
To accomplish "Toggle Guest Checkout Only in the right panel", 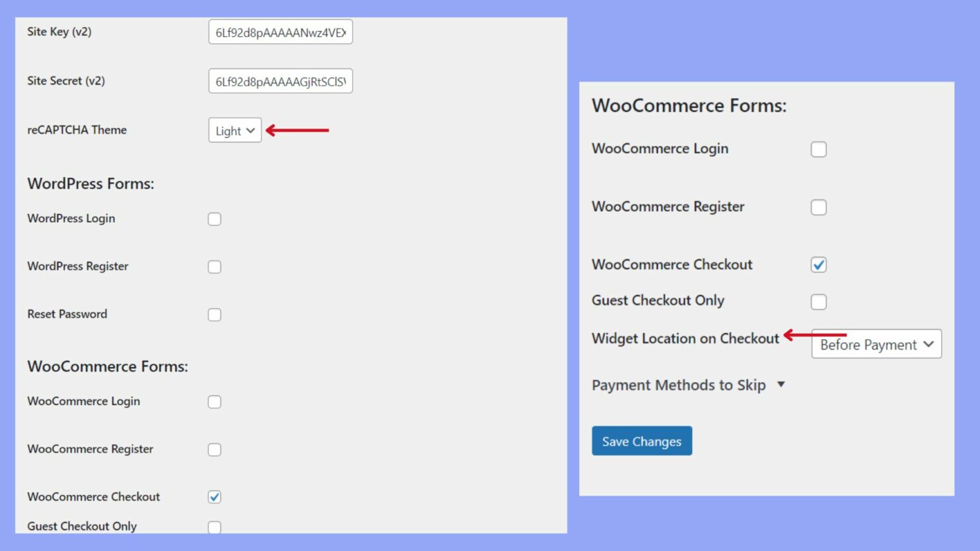I will [818, 302].
